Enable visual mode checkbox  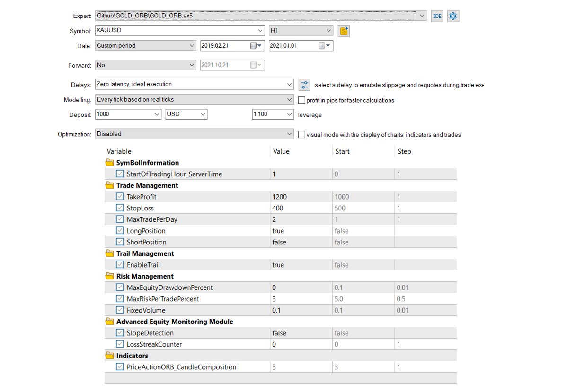(x=301, y=135)
